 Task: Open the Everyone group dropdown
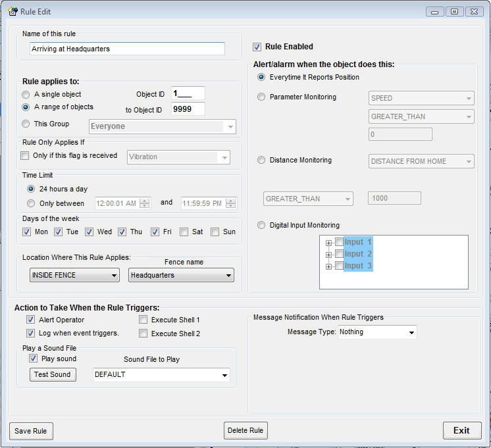click(162, 126)
